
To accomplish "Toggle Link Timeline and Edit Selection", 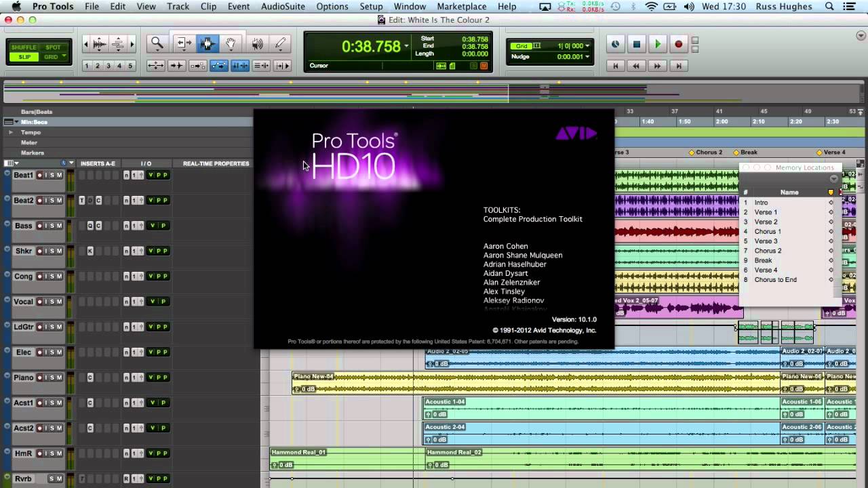I will tap(240, 66).
